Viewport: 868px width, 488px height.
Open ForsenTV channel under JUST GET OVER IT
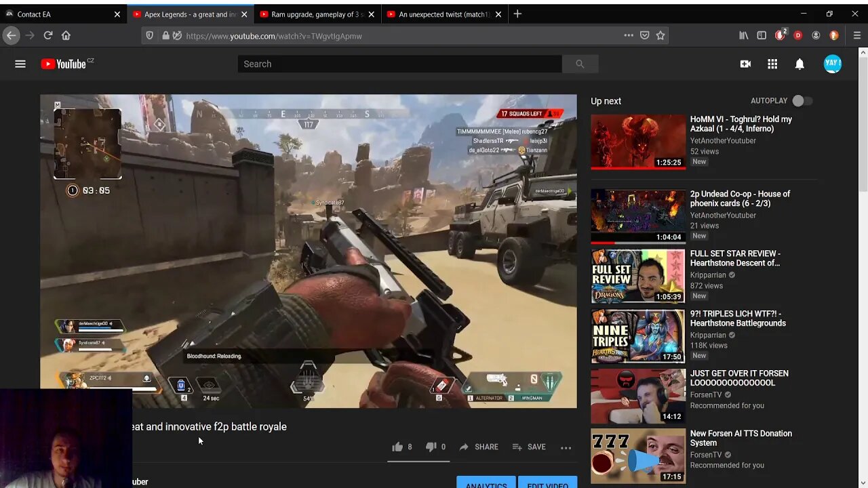click(x=706, y=395)
